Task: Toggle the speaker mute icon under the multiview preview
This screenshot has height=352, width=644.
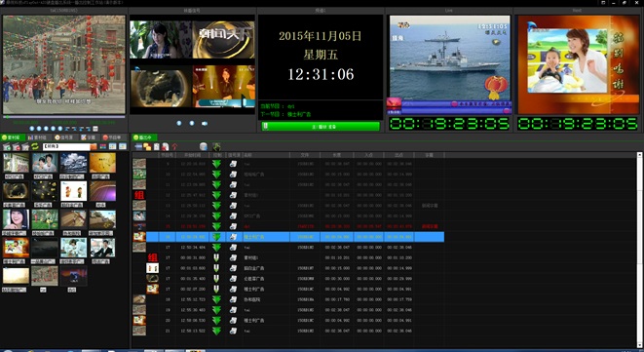Action: (x=205, y=124)
